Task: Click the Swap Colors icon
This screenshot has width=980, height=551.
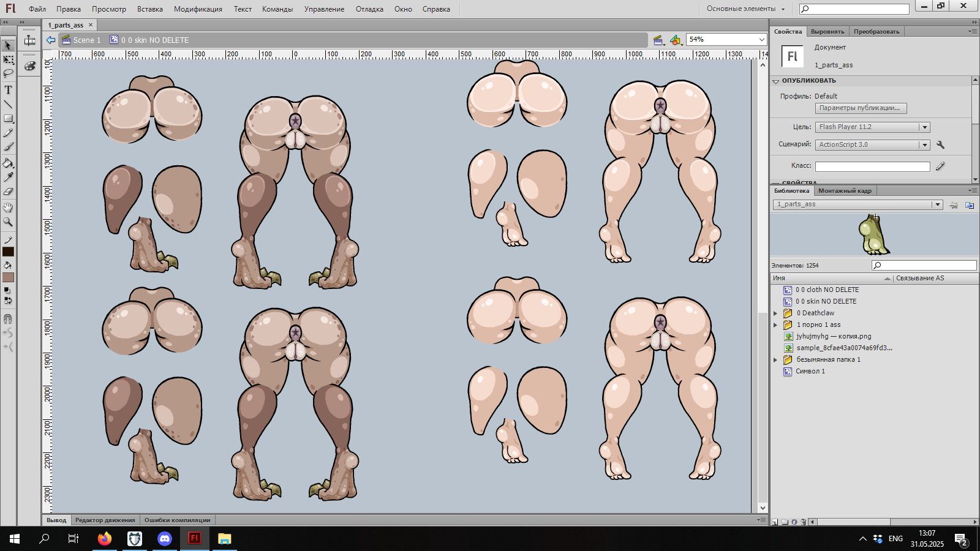Action: (x=8, y=301)
